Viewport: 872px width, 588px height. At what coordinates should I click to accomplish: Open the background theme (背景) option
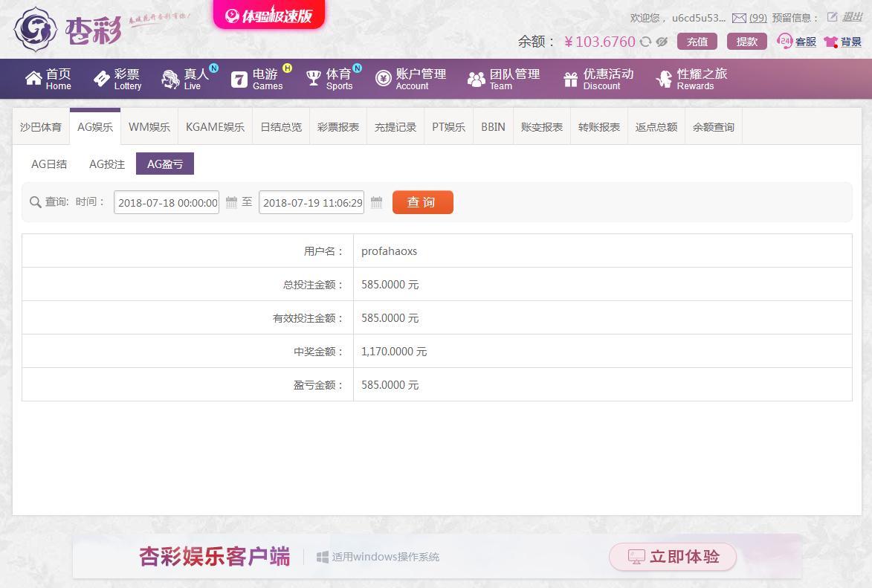pyautogui.click(x=843, y=42)
